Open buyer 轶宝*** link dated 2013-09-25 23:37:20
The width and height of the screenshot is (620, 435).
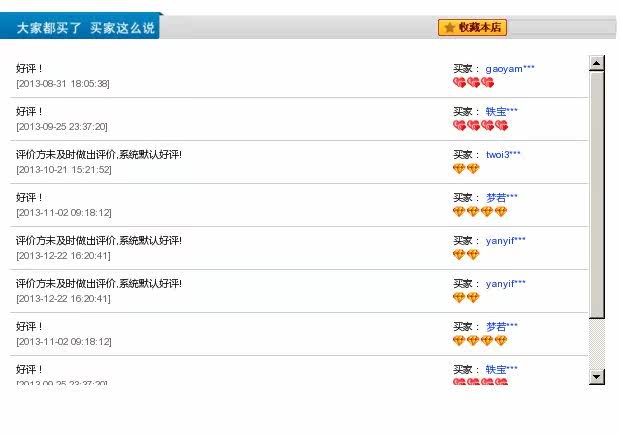(501, 112)
